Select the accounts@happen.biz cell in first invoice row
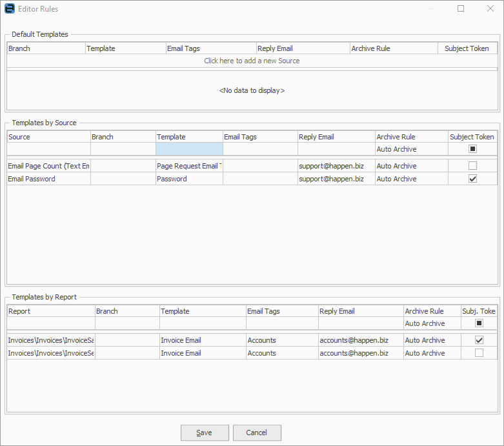 (360, 340)
